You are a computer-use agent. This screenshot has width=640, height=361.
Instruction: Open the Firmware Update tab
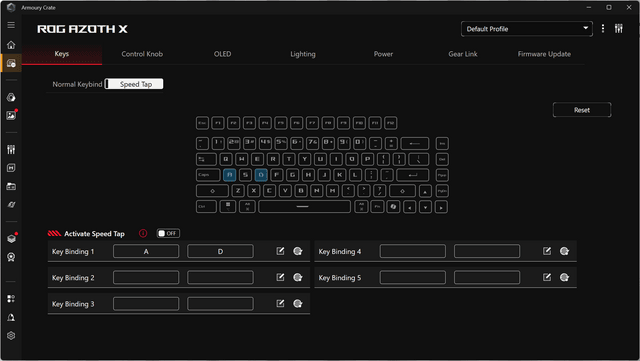click(x=544, y=54)
